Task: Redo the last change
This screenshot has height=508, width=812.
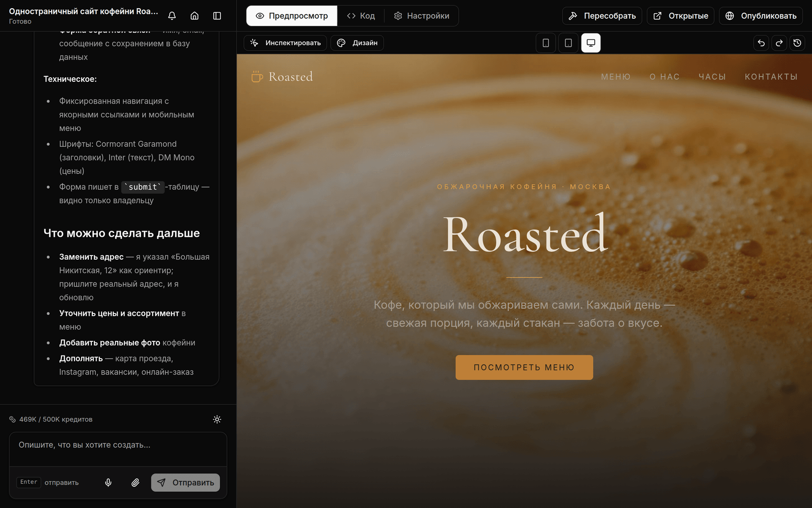Action: [780, 43]
